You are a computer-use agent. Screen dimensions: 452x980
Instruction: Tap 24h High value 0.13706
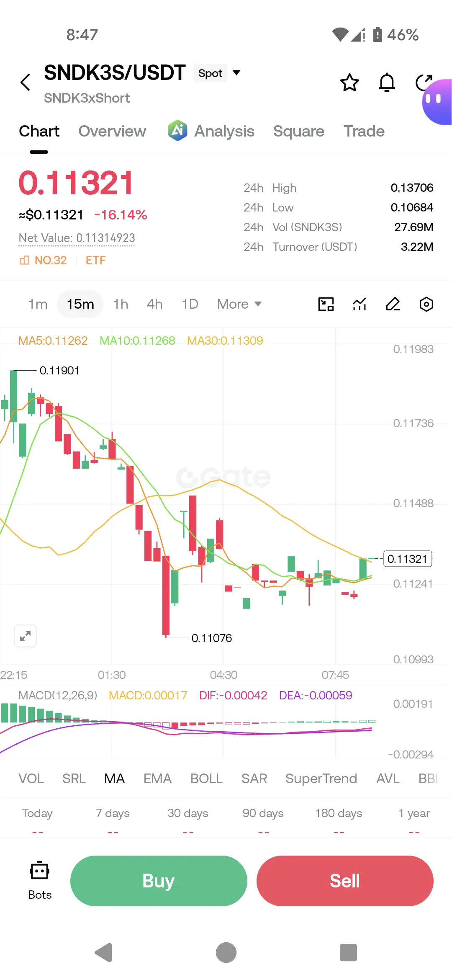coord(412,188)
